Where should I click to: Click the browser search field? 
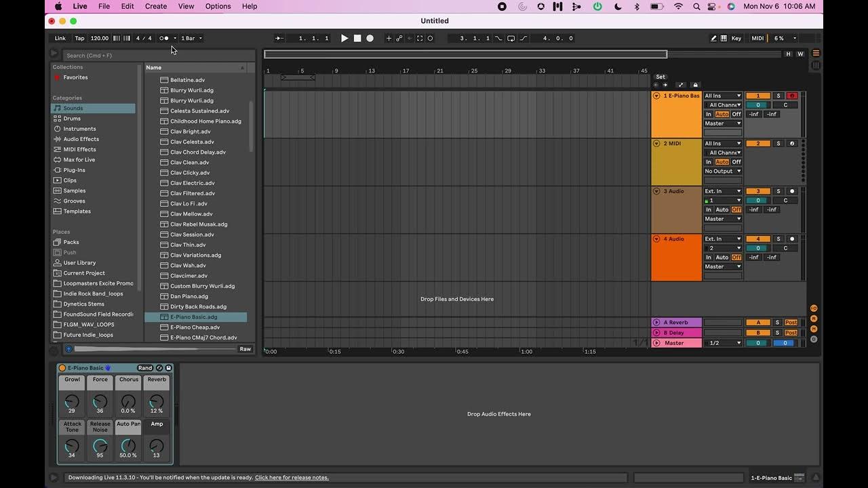pyautogui.click(x=159, y=56)
